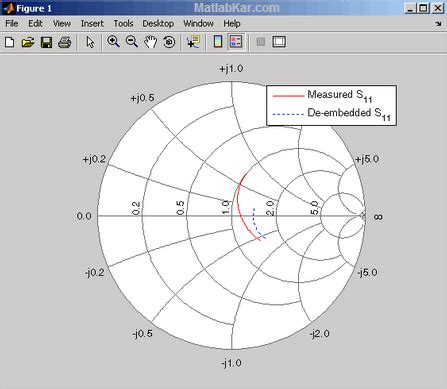
Task: Insert a colorbar from the toolbar
Action: [x=218, y=42]
